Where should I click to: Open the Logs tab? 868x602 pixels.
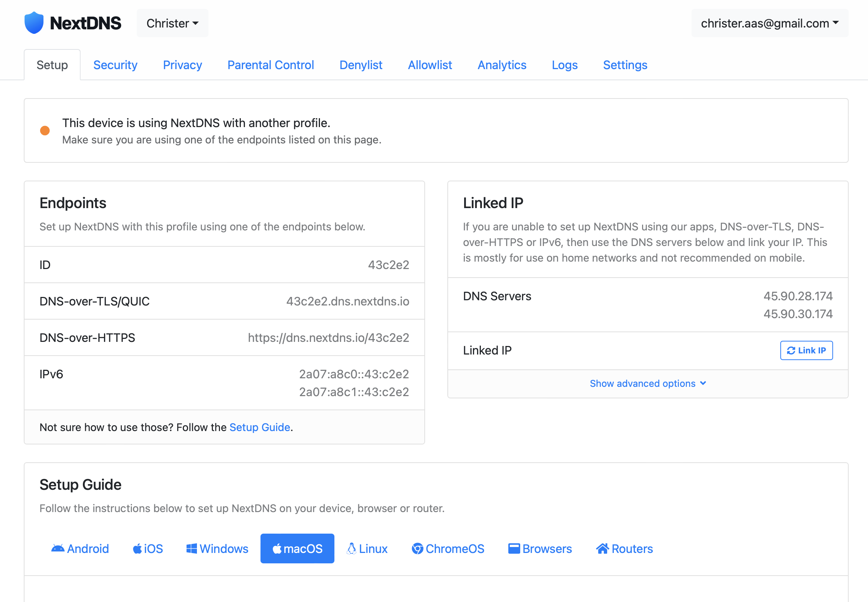click(564, 65)
